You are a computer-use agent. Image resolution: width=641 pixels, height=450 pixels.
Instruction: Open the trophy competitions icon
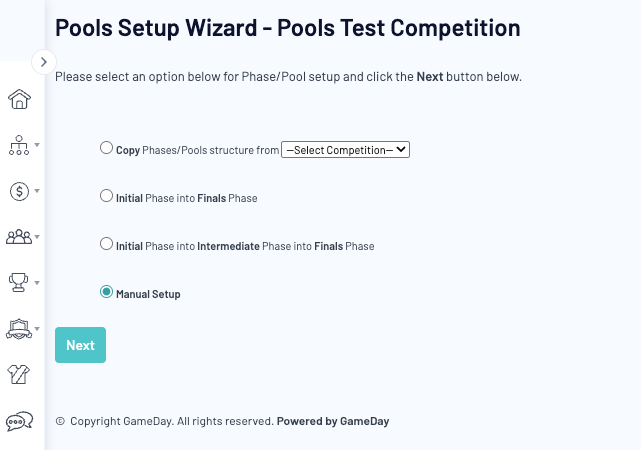[18, 283]
